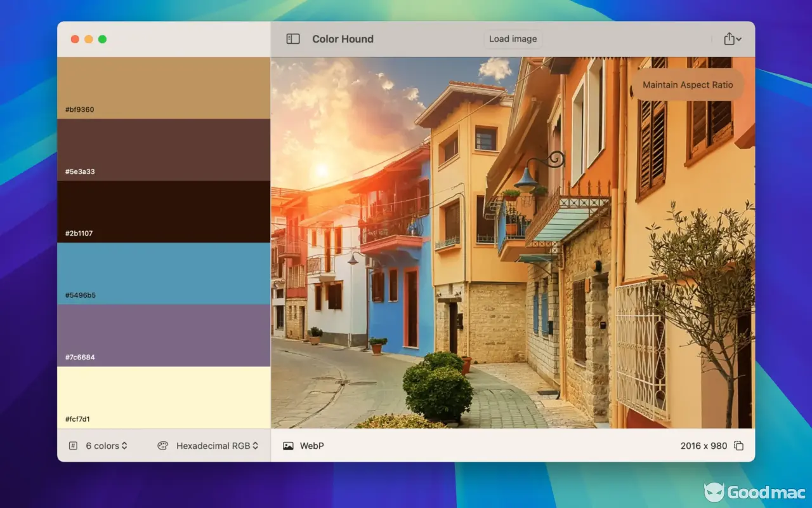
Task: Click the palette icon beside Hexadecimal RGB
Action: pos(163,446)
